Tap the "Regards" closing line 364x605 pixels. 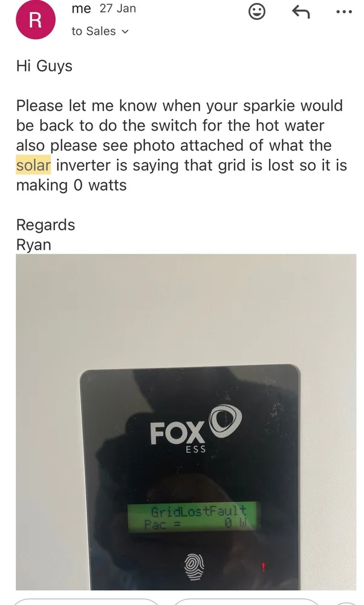pyautogui.click(x=45, y=225)
